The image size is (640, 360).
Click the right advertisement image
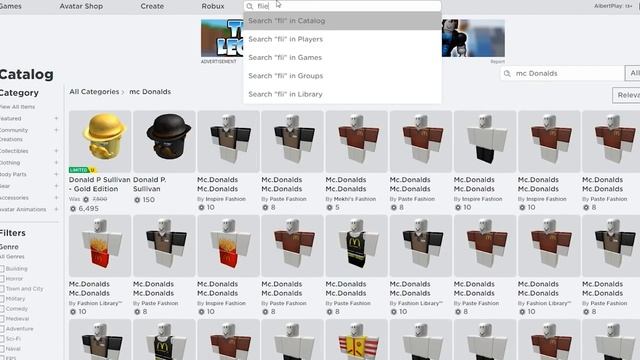point(473,38)
